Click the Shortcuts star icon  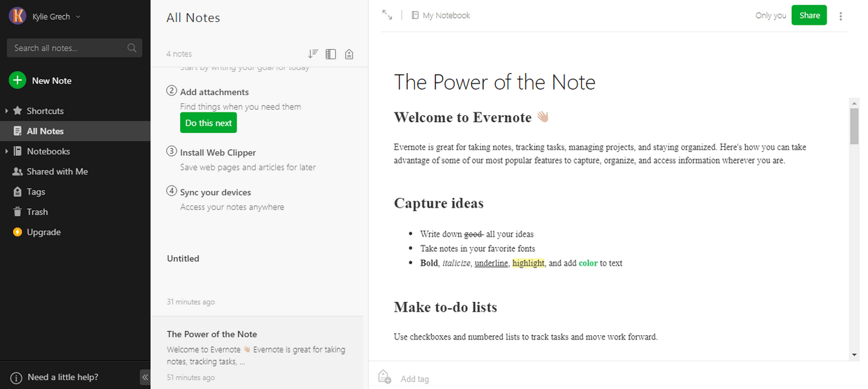point(18,110)
